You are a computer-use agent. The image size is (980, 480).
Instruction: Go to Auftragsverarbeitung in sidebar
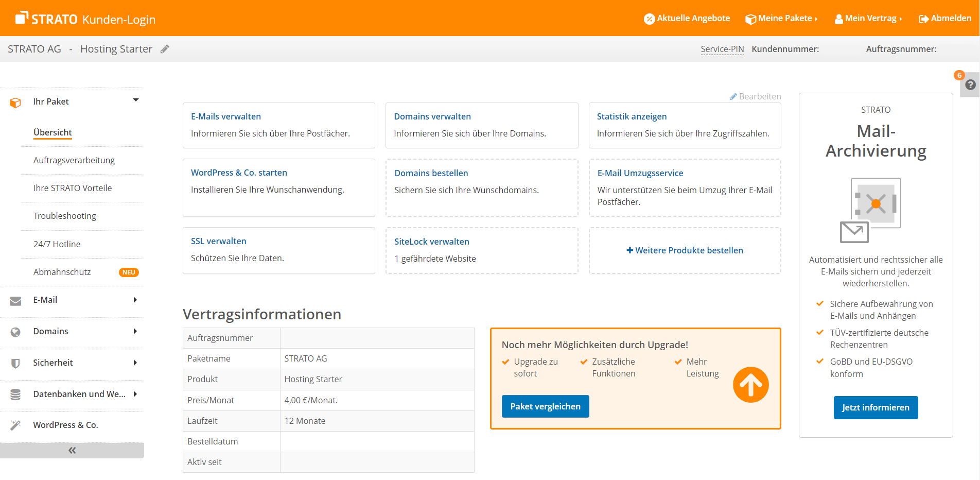tap(74, 160)
